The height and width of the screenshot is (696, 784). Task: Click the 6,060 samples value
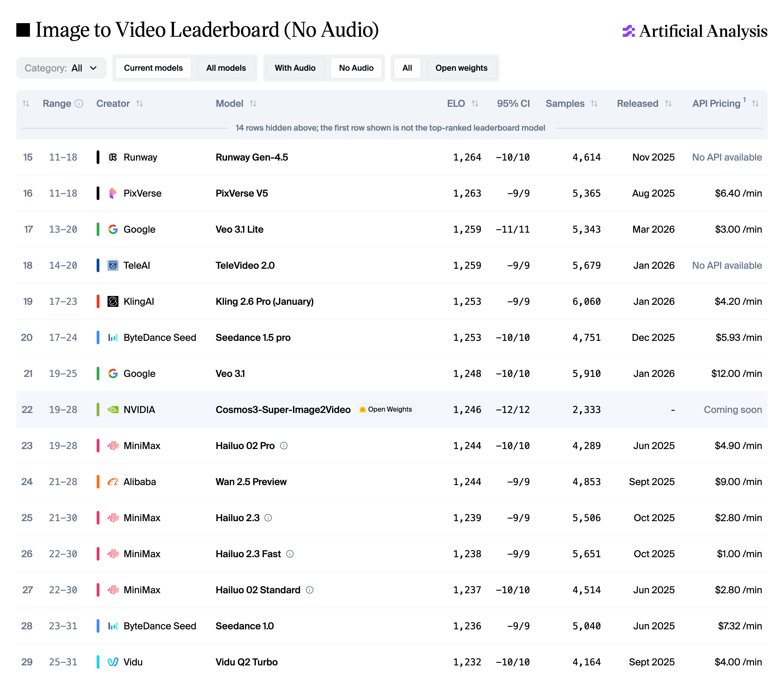(586, 301)
